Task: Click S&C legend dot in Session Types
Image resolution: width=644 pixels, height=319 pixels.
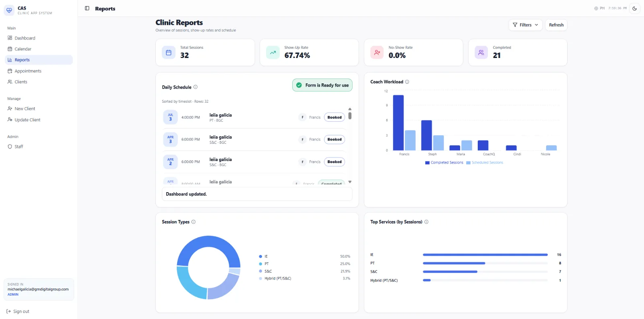Action: pyautogui.click(x=260, y=271)
